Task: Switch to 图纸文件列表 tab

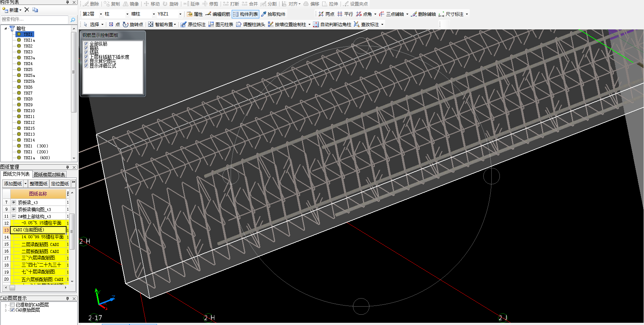Action: (x=16, y=174)
